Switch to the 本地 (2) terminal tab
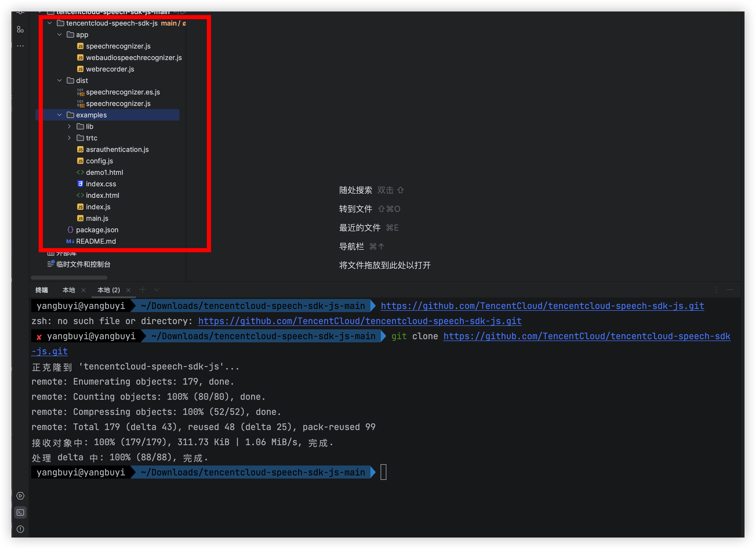756x549 pixels. click(x=109, y=290)
